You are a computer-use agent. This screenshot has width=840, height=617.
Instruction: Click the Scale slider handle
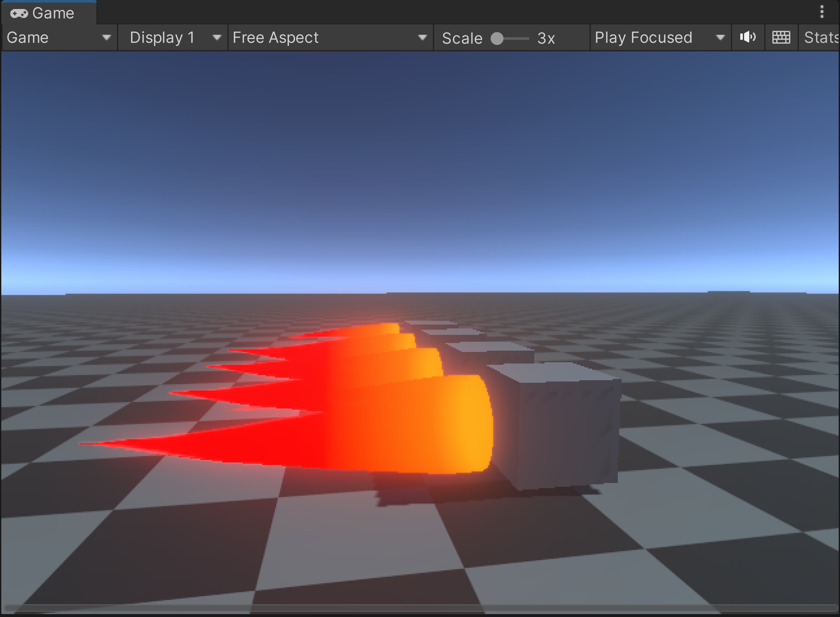coord(497,39)
